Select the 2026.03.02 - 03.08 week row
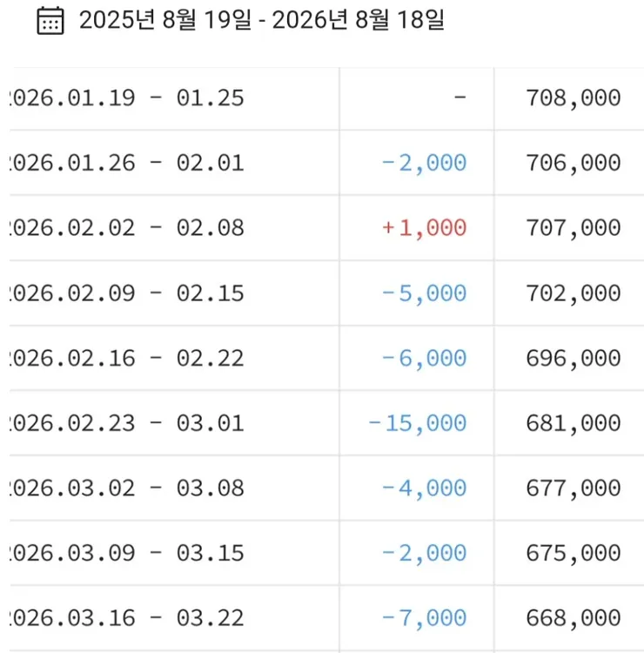The image size is (644, 653). click(x=327, y=488)
